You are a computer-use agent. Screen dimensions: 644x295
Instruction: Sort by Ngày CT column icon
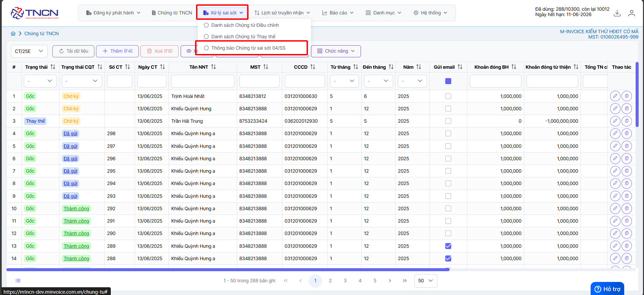tap(163, 67)
